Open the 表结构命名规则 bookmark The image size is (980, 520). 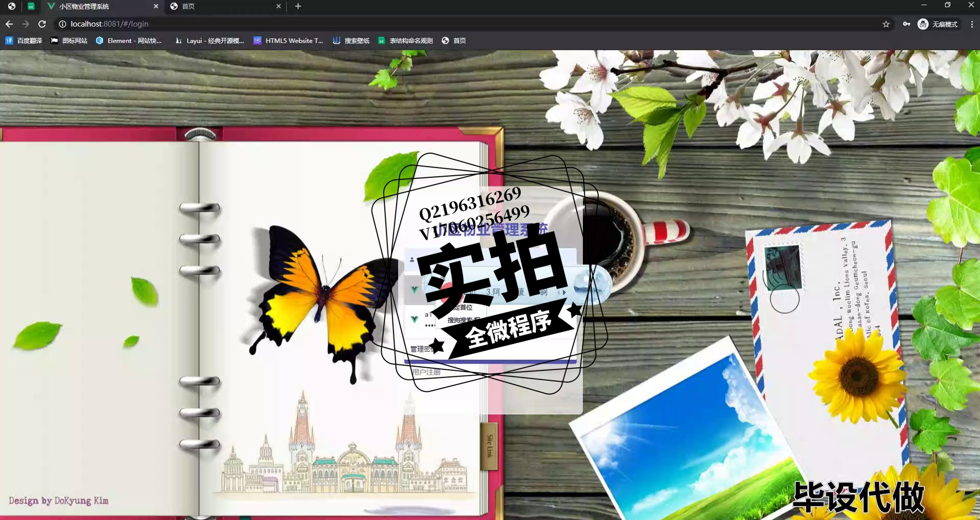click(x=405, y=40)
